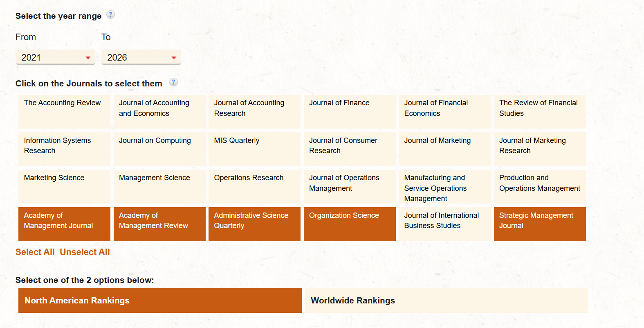Select Journal of International Business Studies
The image size is (644, 328).
click(x=444, y=224)
